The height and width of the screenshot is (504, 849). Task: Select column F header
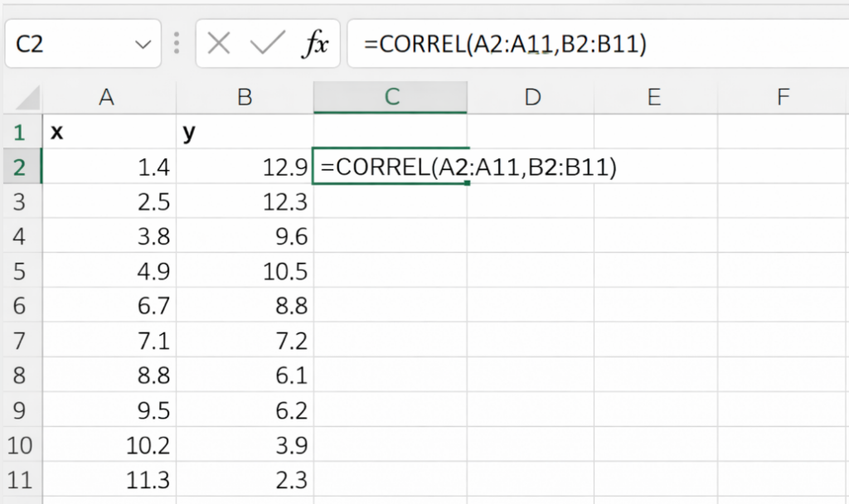[x=783, y=98]
